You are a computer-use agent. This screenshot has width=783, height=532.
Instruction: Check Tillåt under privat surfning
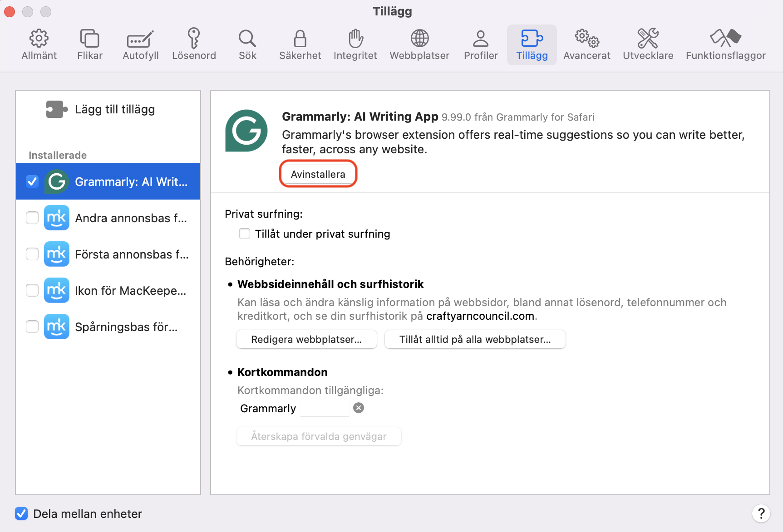pyautogui.click(x=245, y=234)
